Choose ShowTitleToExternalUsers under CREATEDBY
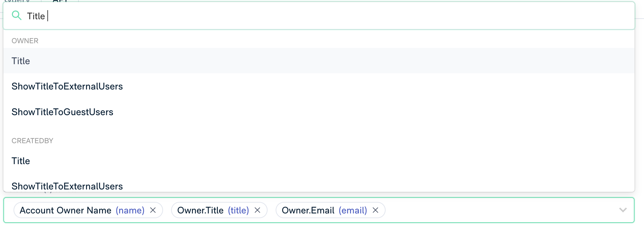 click(x=67, y=186)
